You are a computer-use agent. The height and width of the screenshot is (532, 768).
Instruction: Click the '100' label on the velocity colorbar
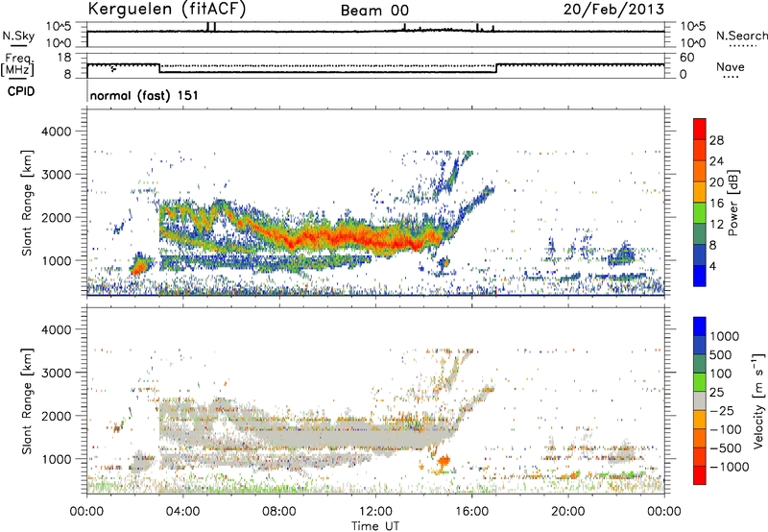721,374
